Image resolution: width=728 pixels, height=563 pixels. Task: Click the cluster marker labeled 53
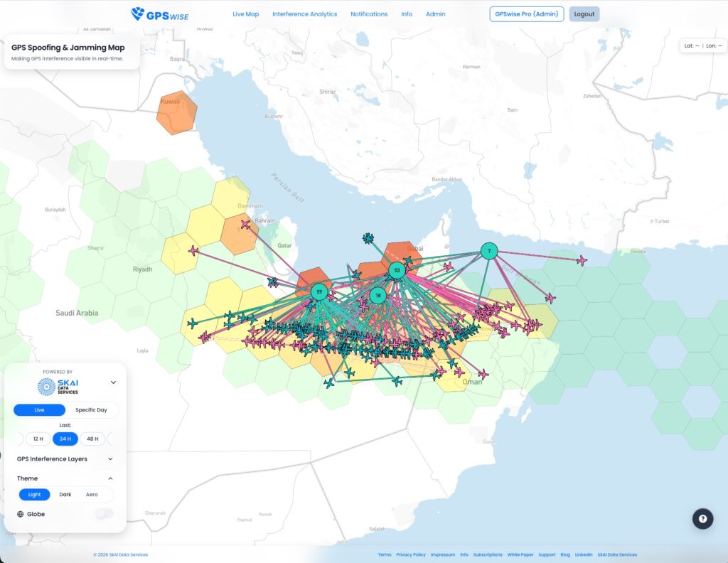[x=397, y=270]
